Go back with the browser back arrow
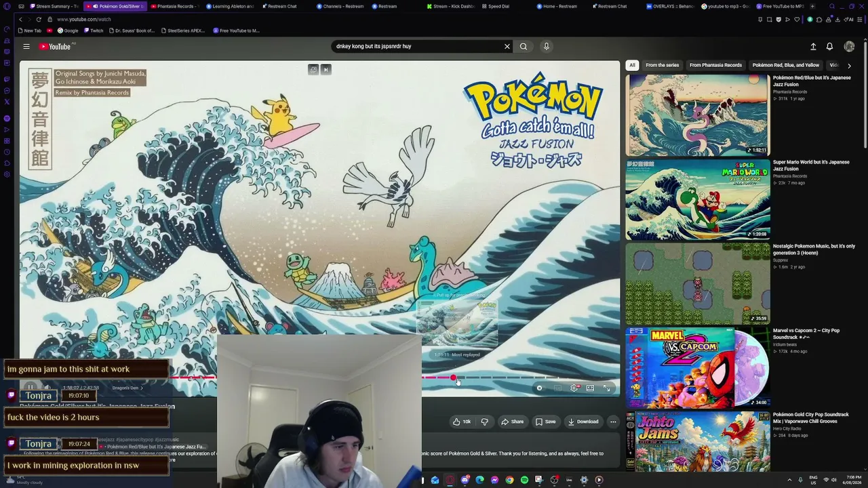868x488 pixels. (x=20, y=19)
